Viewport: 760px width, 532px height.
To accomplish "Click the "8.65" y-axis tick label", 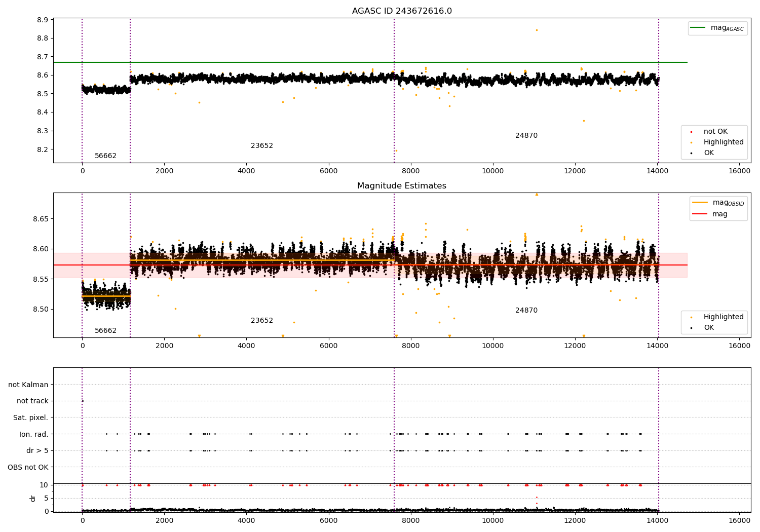I will 41,219.
